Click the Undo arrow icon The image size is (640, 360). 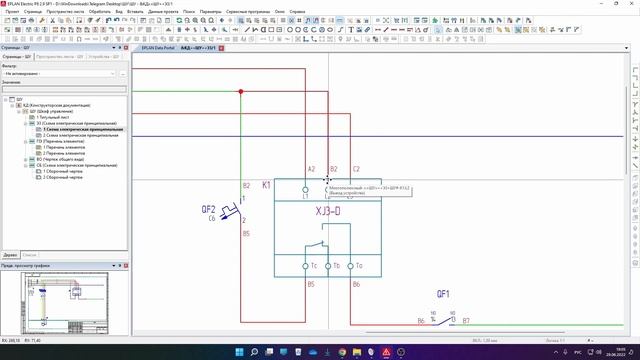(108, 20)
